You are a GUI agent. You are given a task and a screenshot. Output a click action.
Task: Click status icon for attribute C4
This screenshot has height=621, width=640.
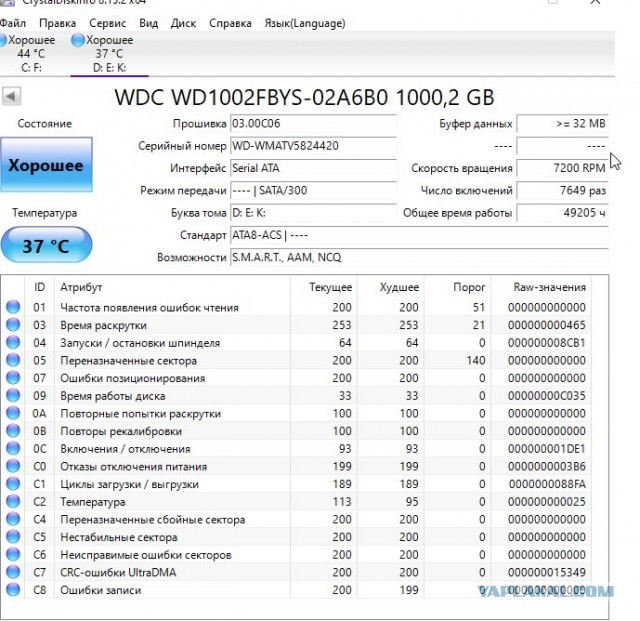point(13,519)
